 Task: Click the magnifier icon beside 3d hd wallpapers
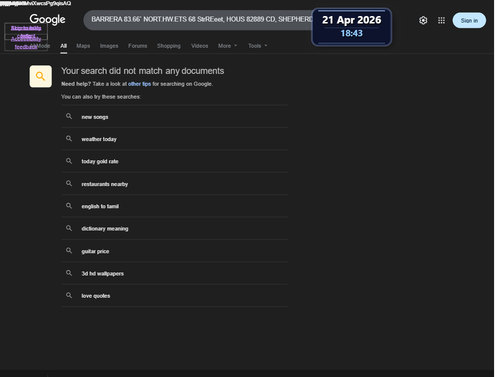(x=69, y=273)
